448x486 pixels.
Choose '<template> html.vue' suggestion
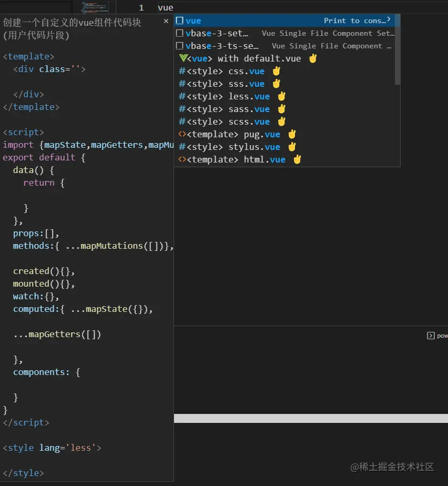284,159
